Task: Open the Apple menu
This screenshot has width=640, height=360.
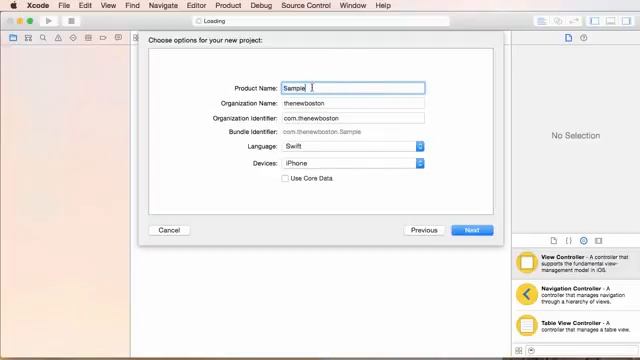Action: [x=13, y=5]
